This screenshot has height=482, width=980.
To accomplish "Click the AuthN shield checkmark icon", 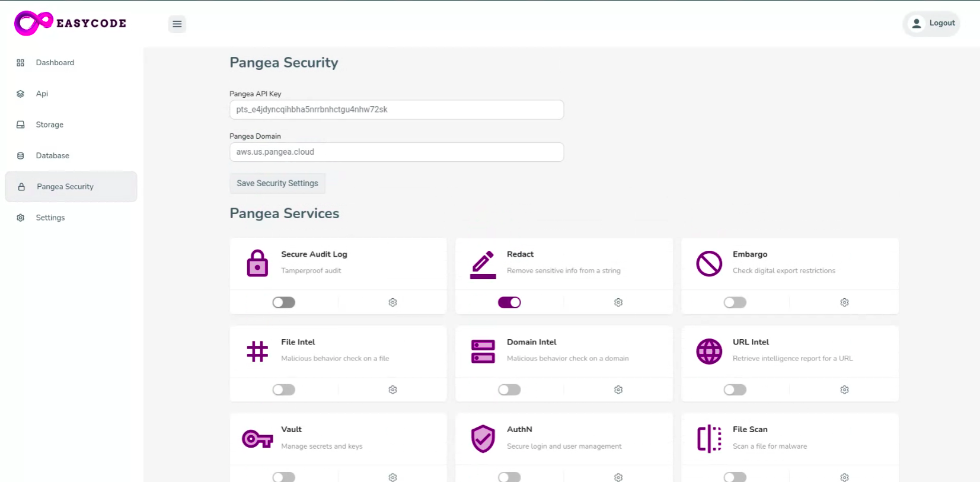I will pyautogui.click(x=483, y=439).
